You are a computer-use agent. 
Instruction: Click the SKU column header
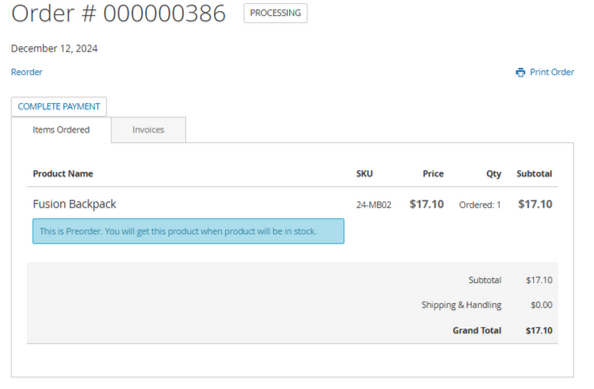tap(364, 174)
